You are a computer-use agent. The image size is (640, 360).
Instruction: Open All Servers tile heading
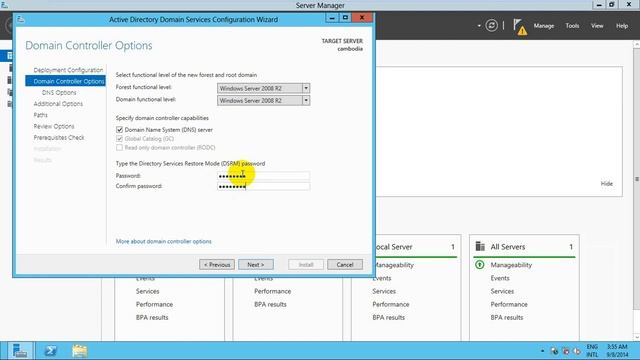point(508,247)
